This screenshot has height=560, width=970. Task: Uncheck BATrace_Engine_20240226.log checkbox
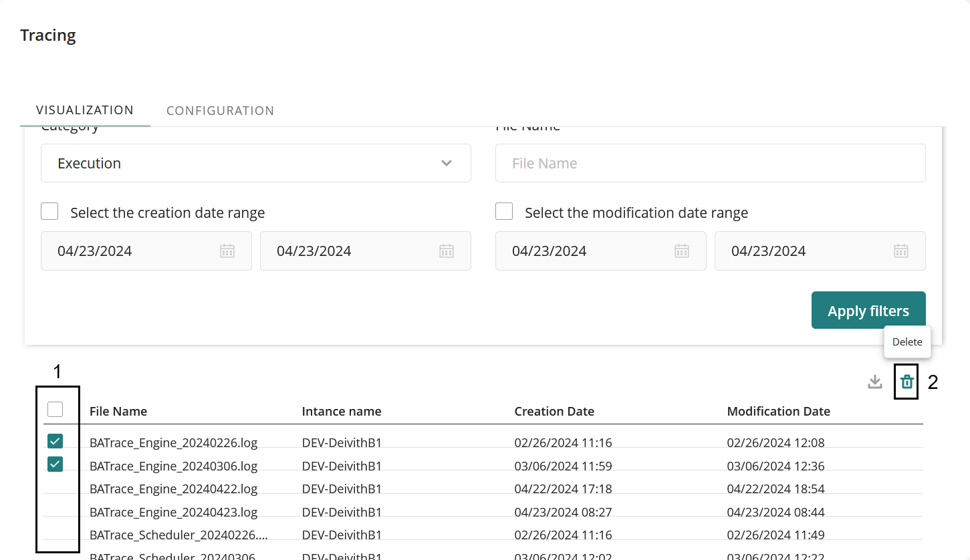[x=55, y=440]
